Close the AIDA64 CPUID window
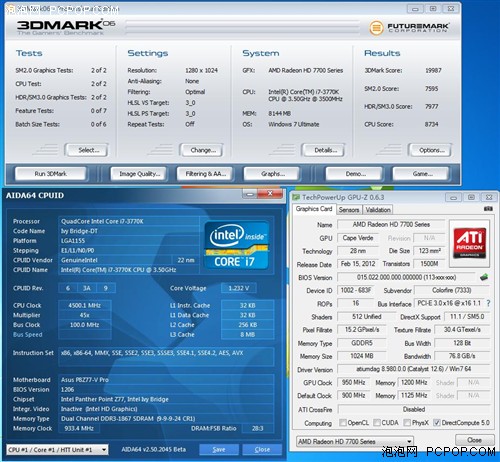The height and width of the screenshot is (462, 500). (270, 194)
